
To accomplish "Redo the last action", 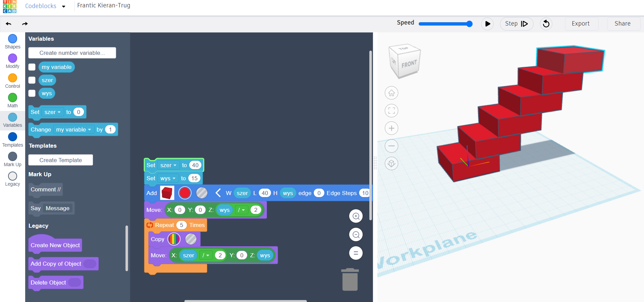I will [25, 24].
